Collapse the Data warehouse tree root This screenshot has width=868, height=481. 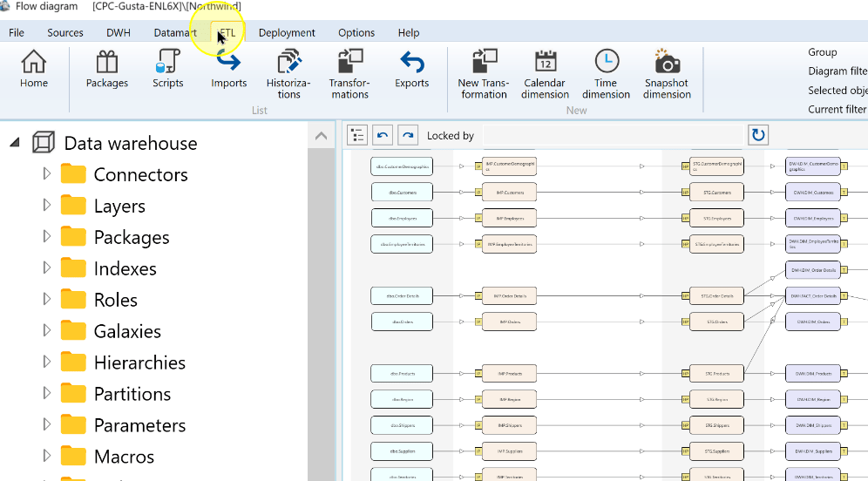tap(15, 143)
